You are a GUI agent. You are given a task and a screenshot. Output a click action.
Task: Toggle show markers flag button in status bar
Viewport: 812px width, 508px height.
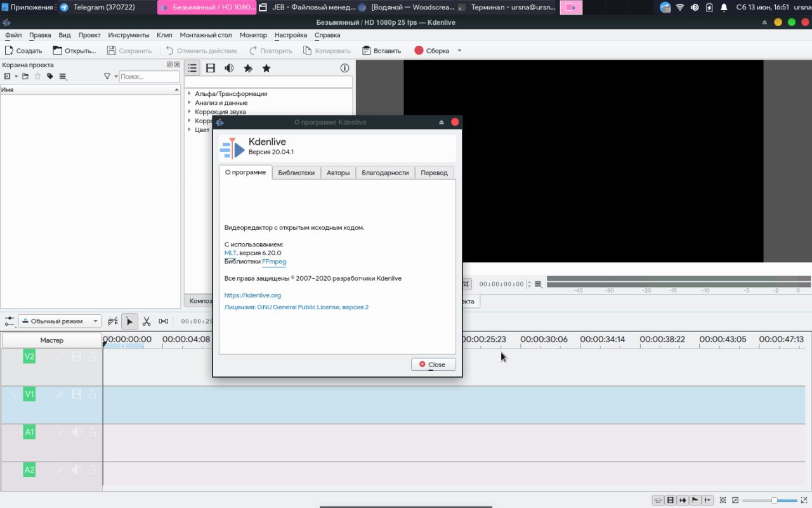click(x=695, y=500)
